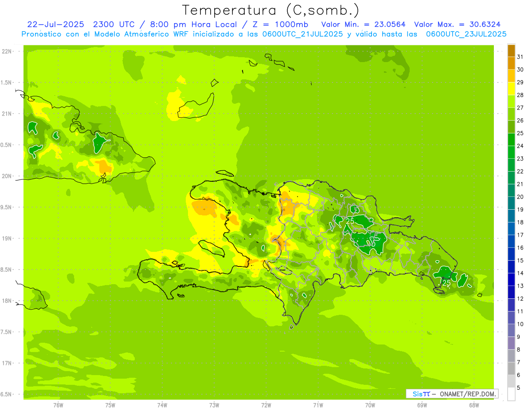Click legend value 5
Image resolution: width=532 pixels, height=411 pixels.
[x=519, y=388]
